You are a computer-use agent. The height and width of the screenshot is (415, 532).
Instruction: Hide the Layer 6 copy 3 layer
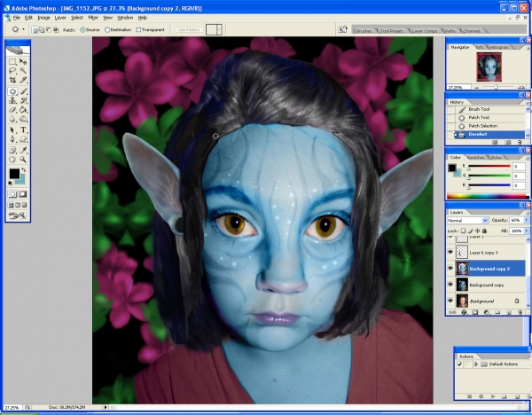point(450,252)
